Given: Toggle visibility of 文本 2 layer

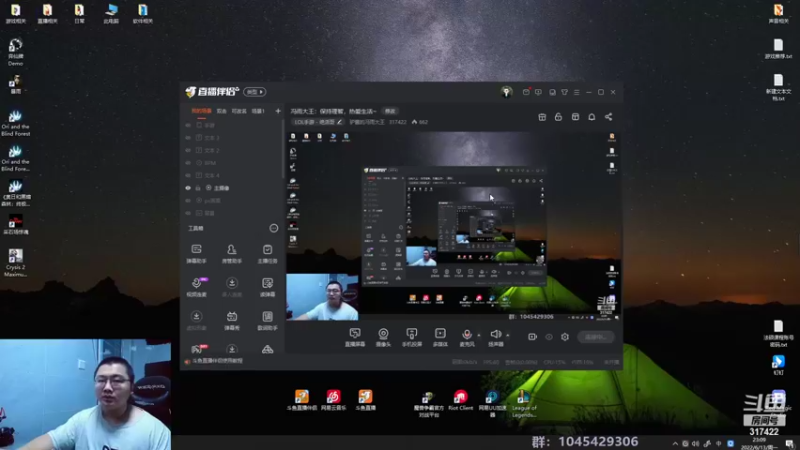Looking at the screenshot, I should pyautogui.click(x=188, y=151).
